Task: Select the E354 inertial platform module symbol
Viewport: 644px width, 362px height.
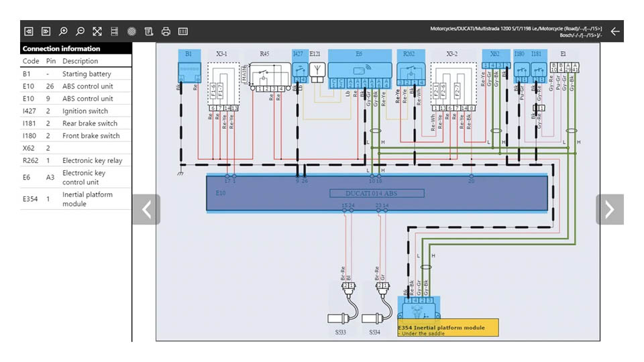Action: [419, 308]
